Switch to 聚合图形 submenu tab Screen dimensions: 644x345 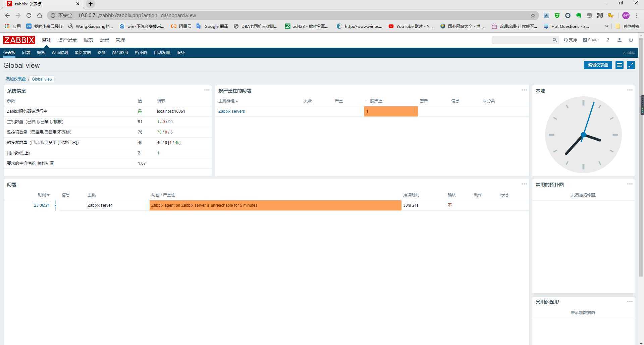(x=120, y=53)
